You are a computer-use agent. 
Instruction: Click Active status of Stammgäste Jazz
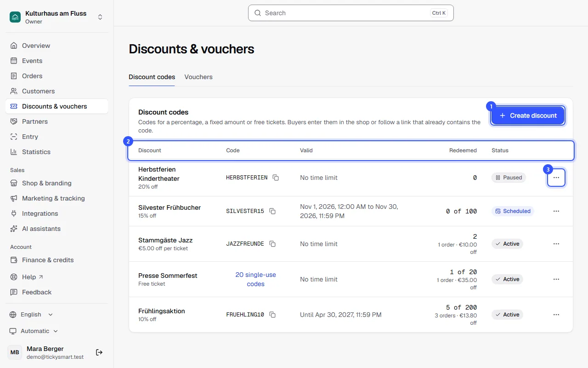pos(507,244)
